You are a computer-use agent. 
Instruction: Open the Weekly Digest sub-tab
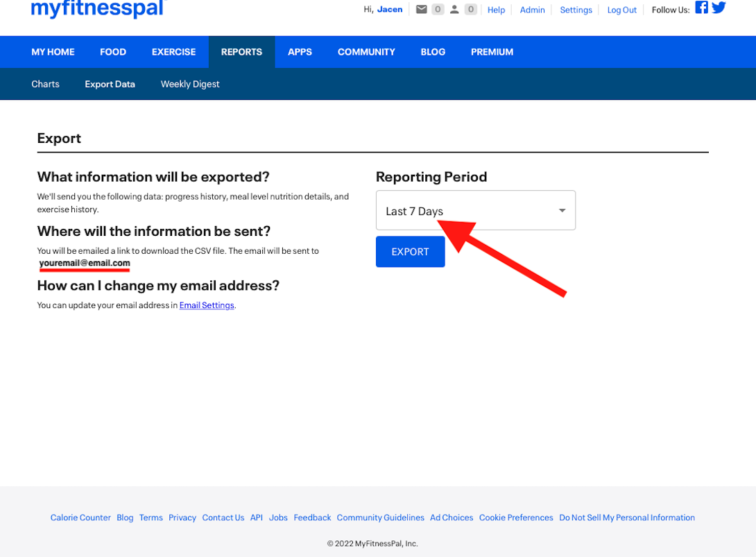coord(190,84)
